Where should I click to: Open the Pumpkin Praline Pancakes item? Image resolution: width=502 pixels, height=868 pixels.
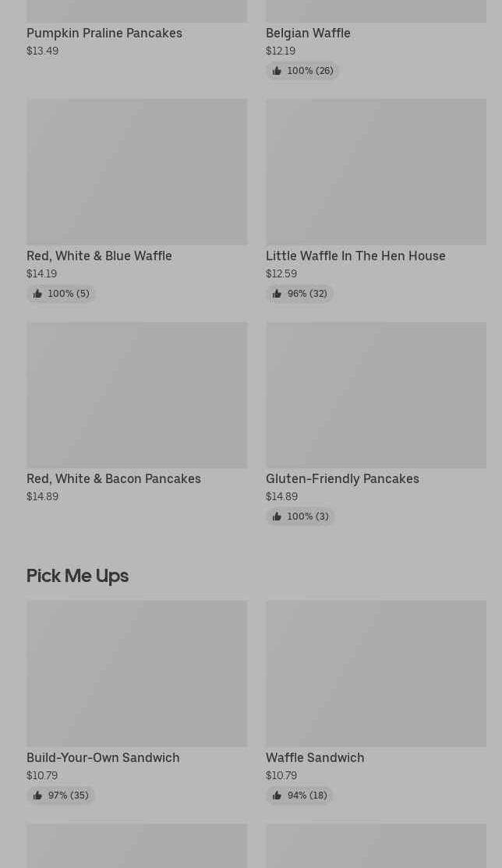104,33
